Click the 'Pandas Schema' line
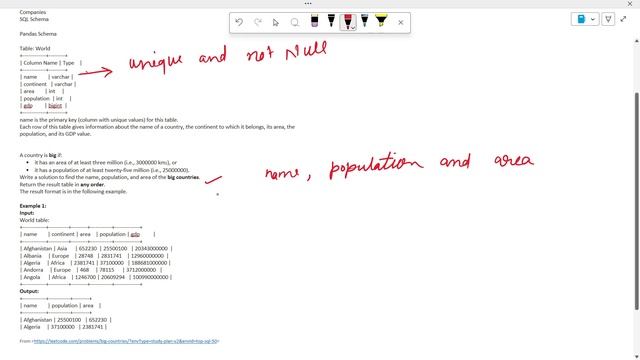Screen dimensions: 640x360 pyautogui.click(x=38, y=34)
